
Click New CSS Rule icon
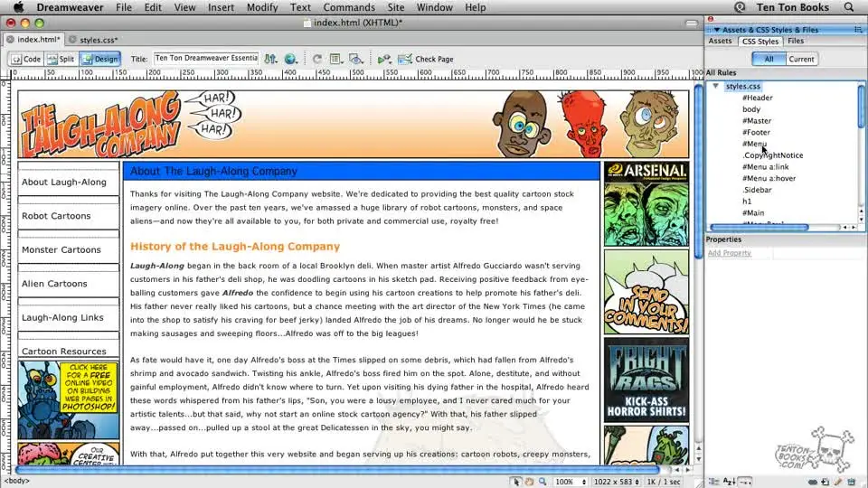tap(825, 482)
